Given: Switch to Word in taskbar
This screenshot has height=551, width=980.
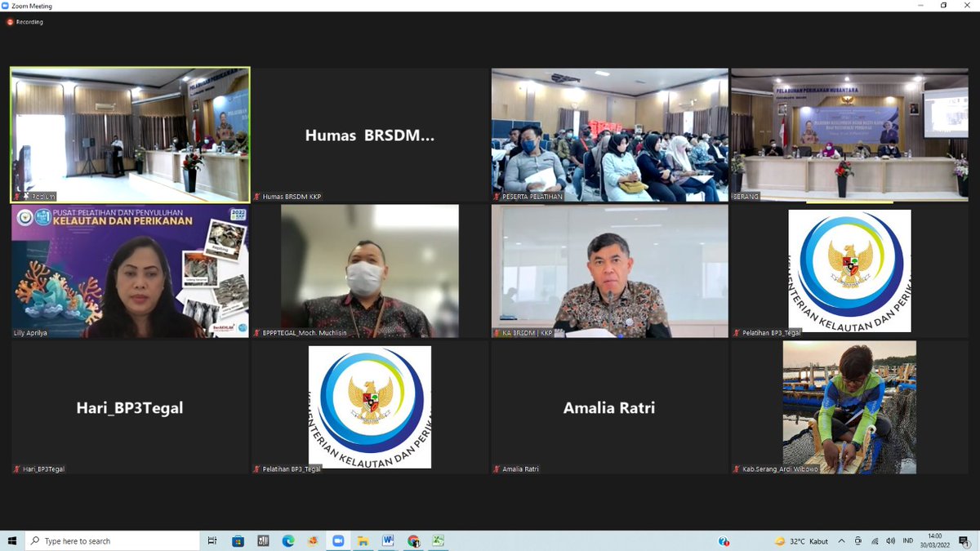Looking at the screenshot, I should click(388, 541).
